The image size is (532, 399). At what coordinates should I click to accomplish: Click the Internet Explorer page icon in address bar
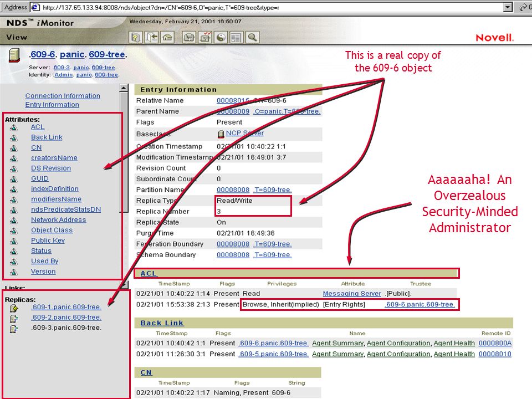(x=35, y=7)
